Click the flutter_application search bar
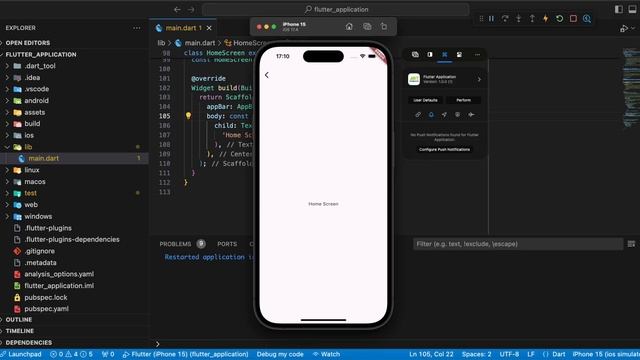 tap(336, 9)
